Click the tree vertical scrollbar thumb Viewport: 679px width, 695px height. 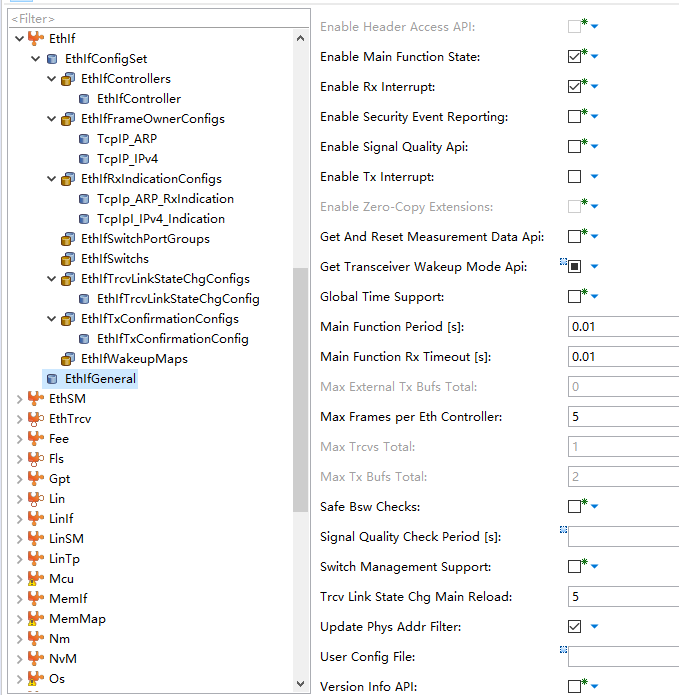pos(300,390)
